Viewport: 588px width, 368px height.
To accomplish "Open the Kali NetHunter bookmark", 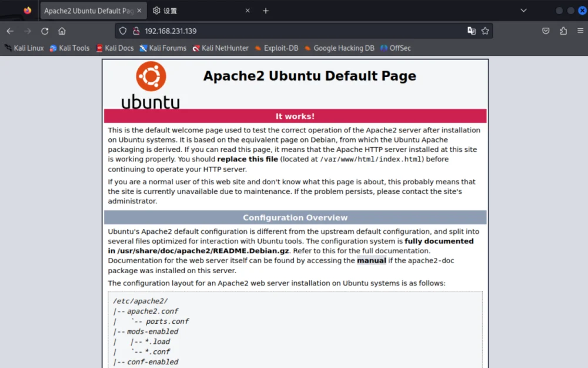I will (220, 48).
